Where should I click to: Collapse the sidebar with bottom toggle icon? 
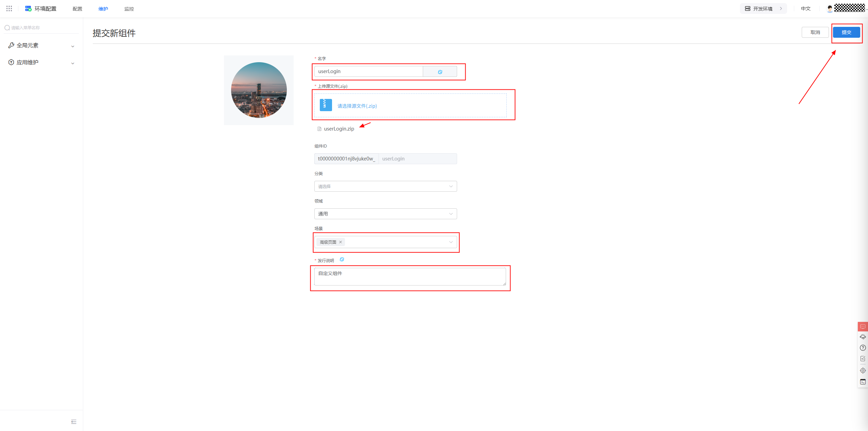74,422
